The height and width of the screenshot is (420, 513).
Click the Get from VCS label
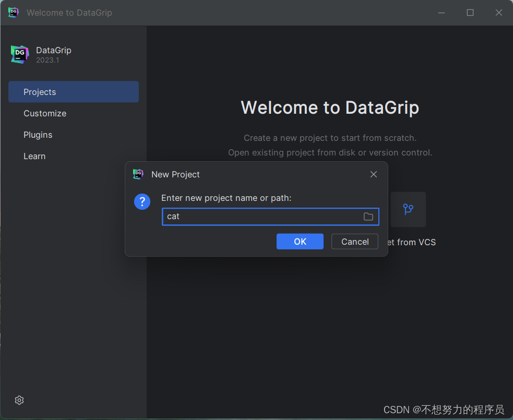[412, 242]
